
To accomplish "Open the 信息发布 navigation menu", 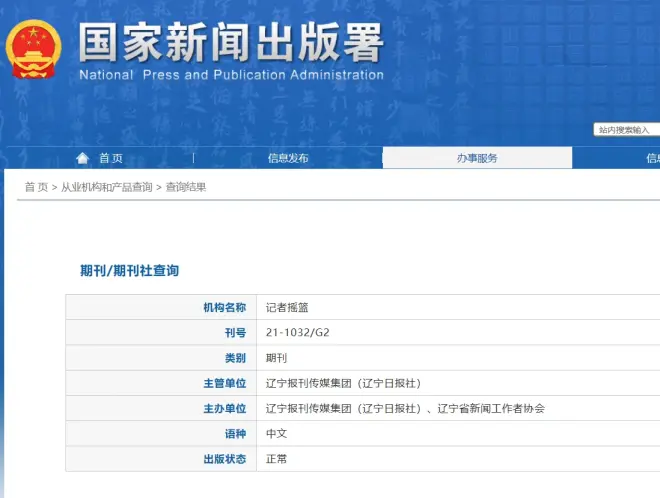I will [288, 158].
